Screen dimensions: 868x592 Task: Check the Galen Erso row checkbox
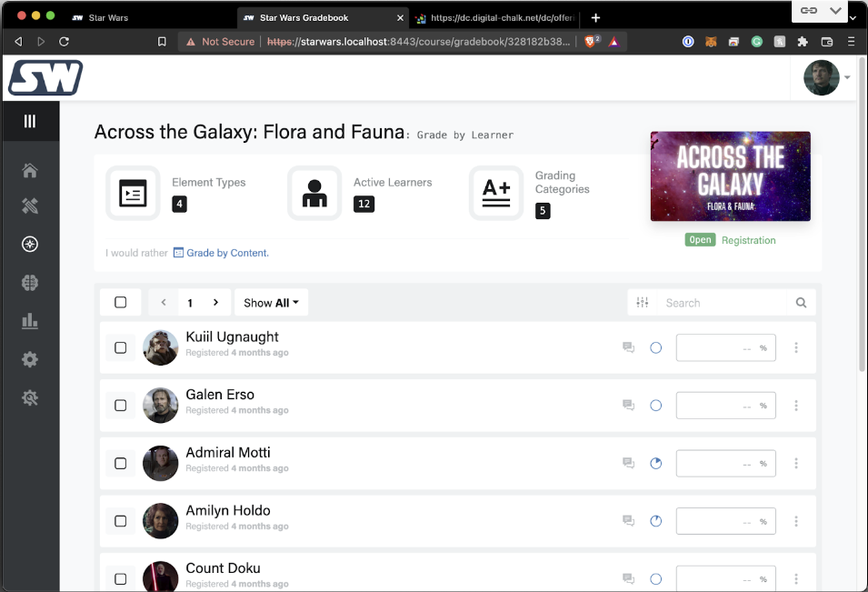(120, 406)
